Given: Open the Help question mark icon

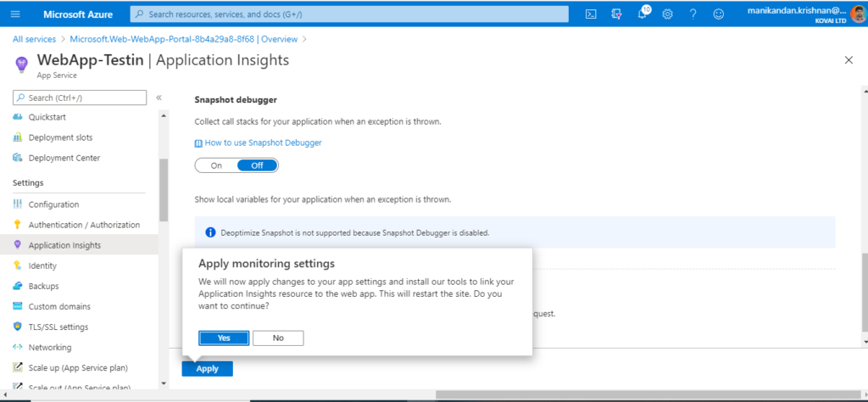Looking at the screenshot, I should click(693, 14).
